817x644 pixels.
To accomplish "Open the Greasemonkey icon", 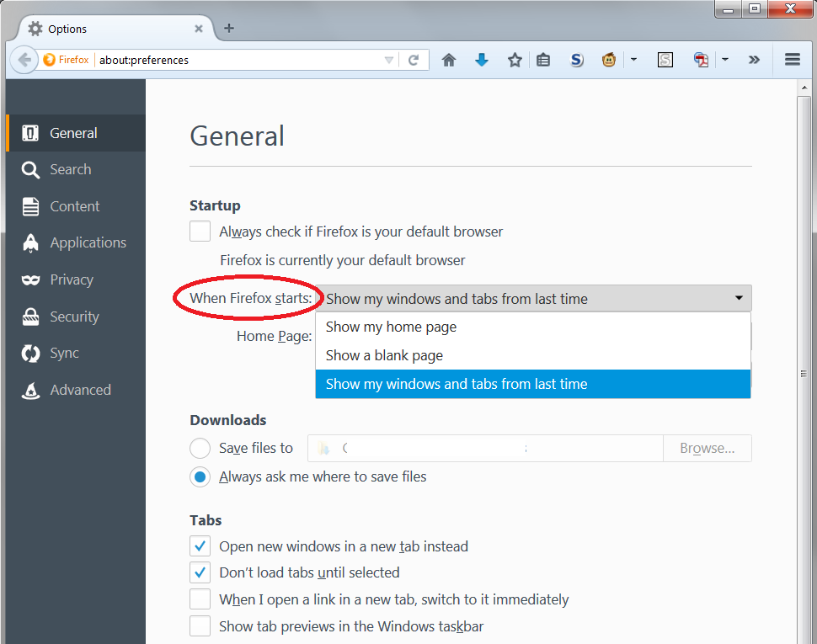I will (x=609, y=60).
